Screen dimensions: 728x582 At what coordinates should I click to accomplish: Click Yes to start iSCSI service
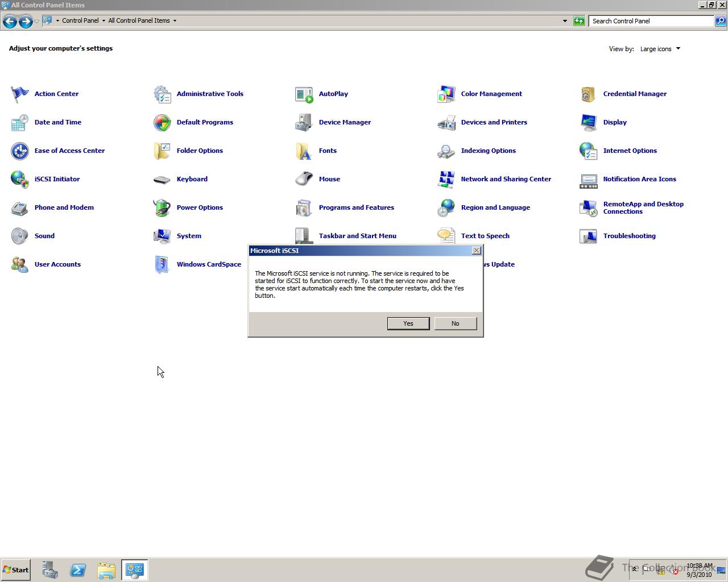408,323
